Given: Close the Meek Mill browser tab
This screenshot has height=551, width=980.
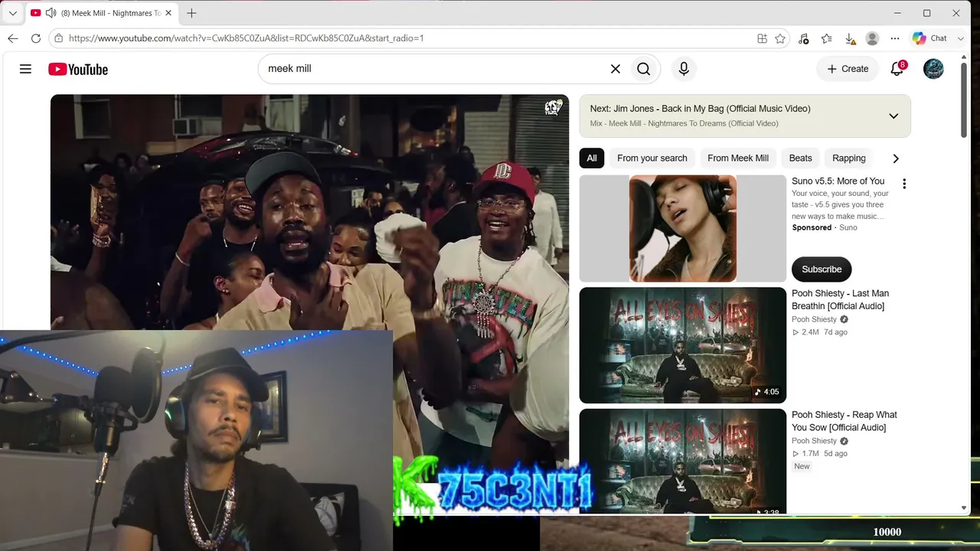Looking at the screenshot, I should pyautogui.click(x=168, y=13).
